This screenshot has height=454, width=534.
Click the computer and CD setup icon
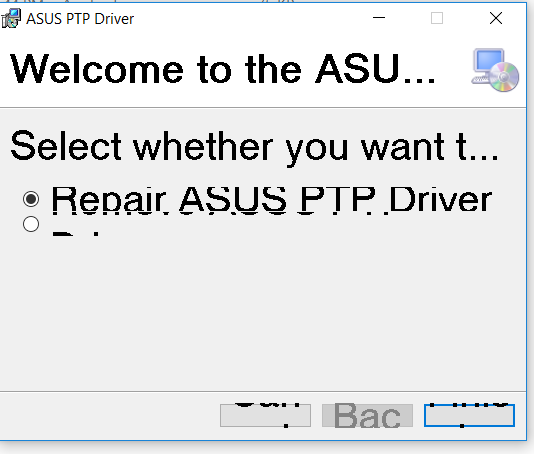(495, 70)
